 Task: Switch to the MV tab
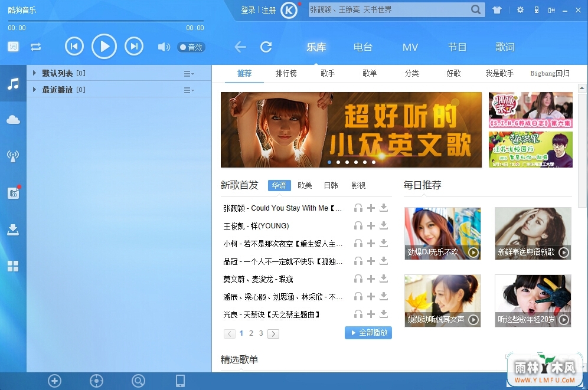pyautogui.click(x=410, y=47)
